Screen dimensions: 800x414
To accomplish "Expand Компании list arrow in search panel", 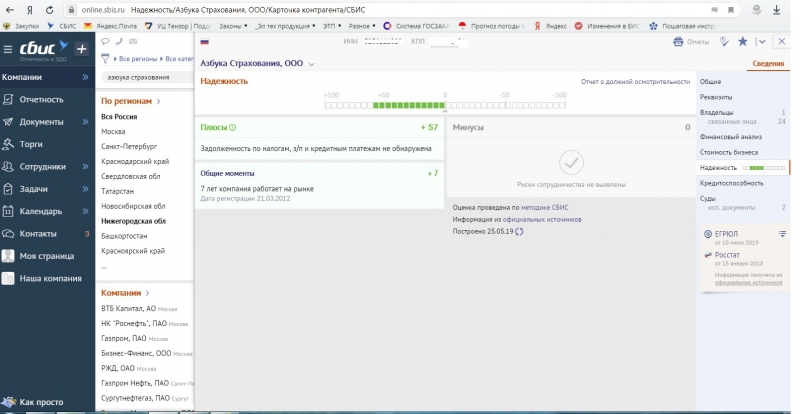I will click(x=148, y=293).
